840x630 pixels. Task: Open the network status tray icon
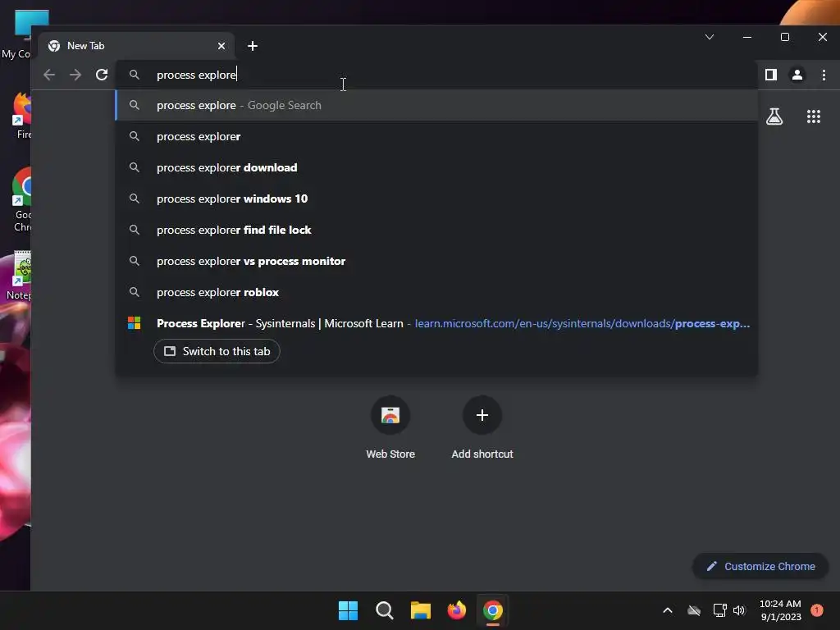719,610
